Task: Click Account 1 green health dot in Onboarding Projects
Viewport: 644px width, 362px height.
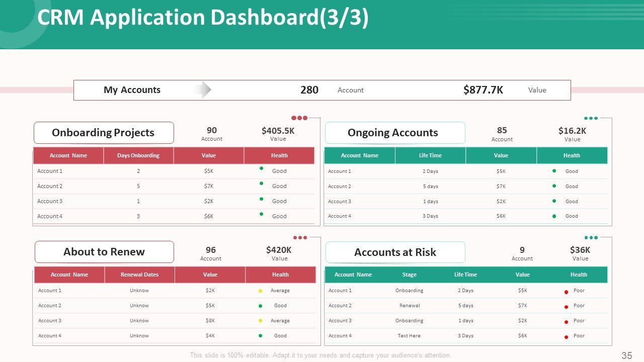Action: [x=261, y=168]
